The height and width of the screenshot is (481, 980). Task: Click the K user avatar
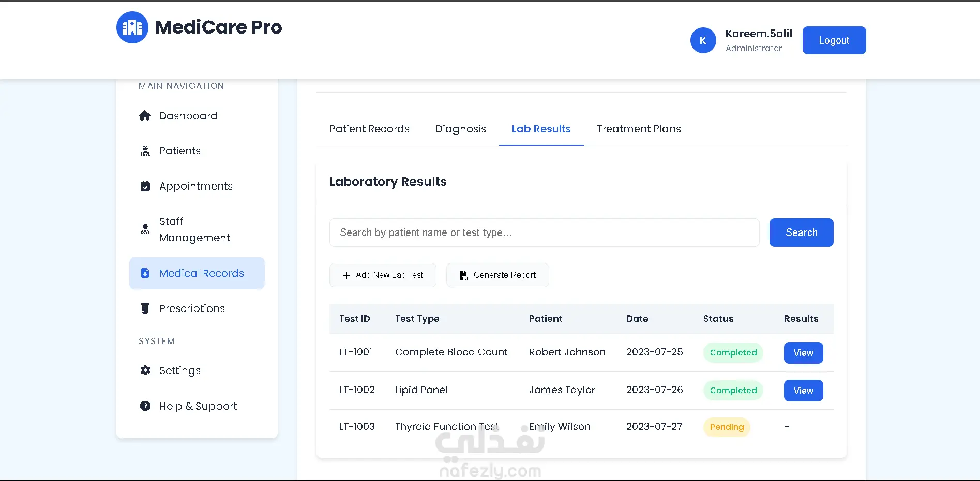click(x=703, y=40)
